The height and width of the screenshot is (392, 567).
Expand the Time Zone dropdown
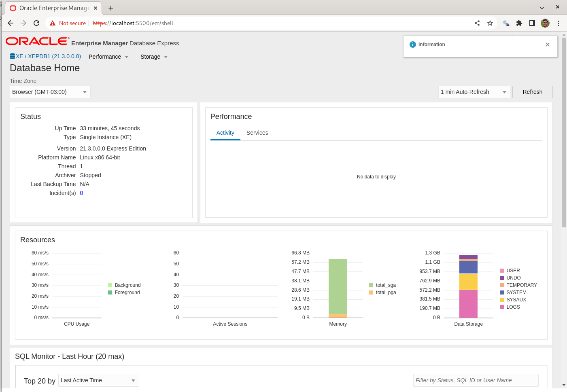pos(50,92)
